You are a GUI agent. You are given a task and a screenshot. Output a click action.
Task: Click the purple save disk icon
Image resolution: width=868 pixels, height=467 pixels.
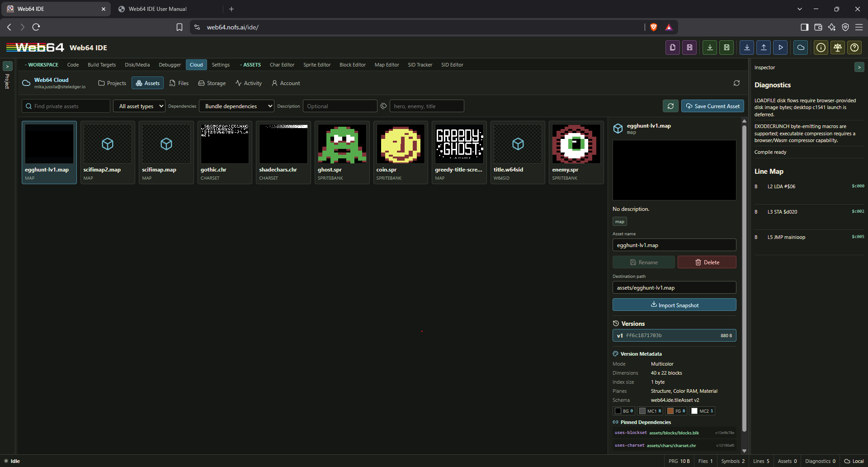coord(689,48)
